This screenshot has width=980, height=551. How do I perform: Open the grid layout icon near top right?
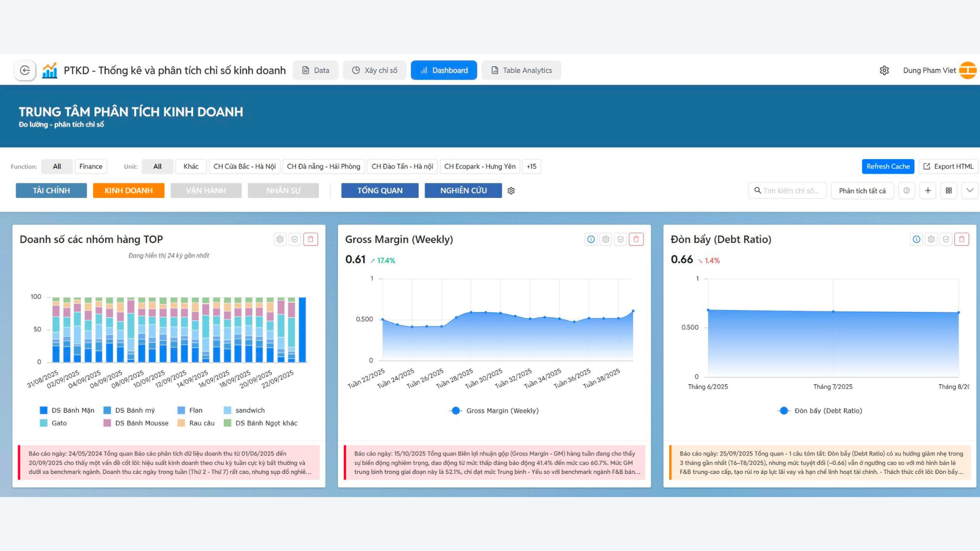949,190
